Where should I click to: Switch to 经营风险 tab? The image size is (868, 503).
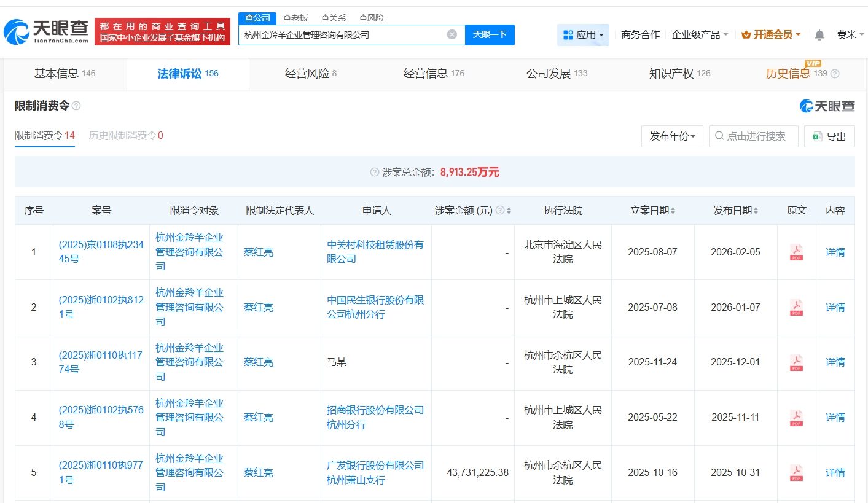(310, 74)
